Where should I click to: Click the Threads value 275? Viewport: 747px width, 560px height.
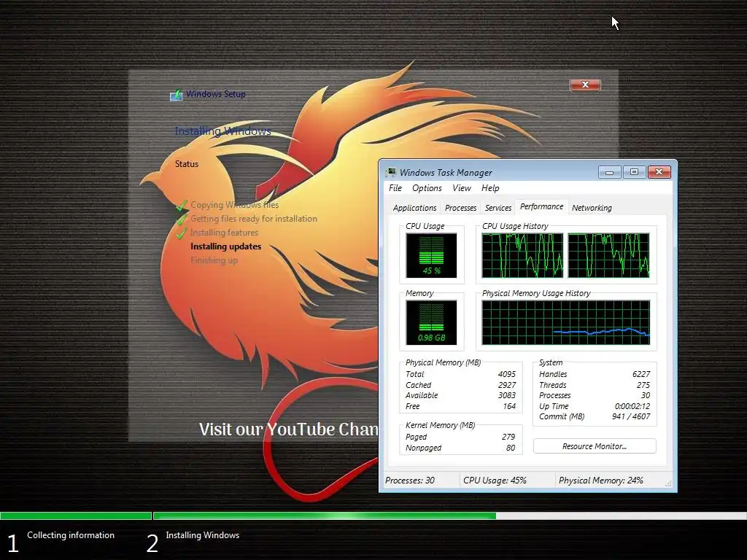coord(643,385)
